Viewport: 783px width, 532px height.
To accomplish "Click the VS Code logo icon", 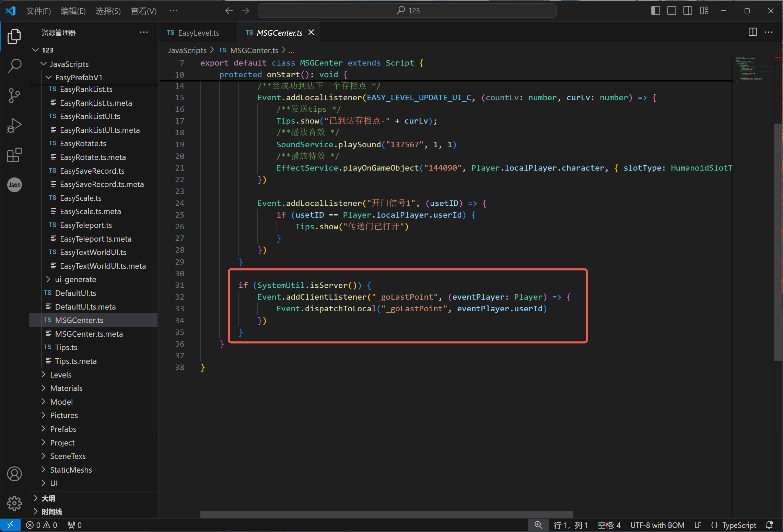I will 11,11.
